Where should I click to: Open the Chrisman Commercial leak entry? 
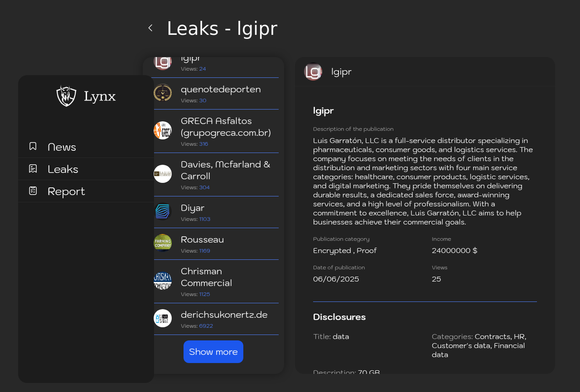[216, 282]
